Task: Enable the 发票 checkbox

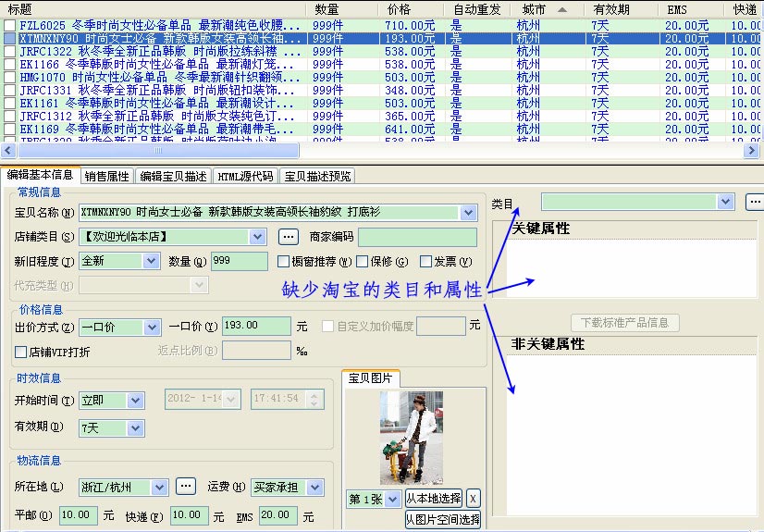Action: [x=426, y=262]
